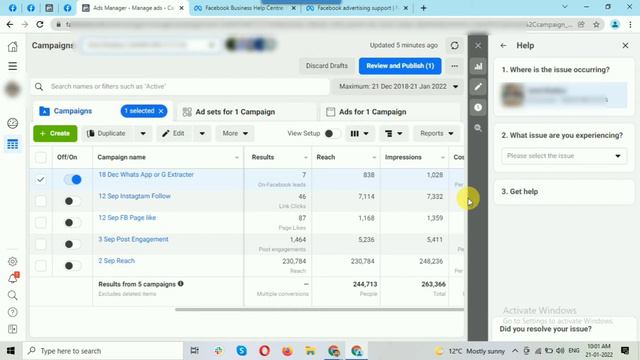Screen dimensions: 640x360
Task: Click the green Create button
Action: pos(55,133)
